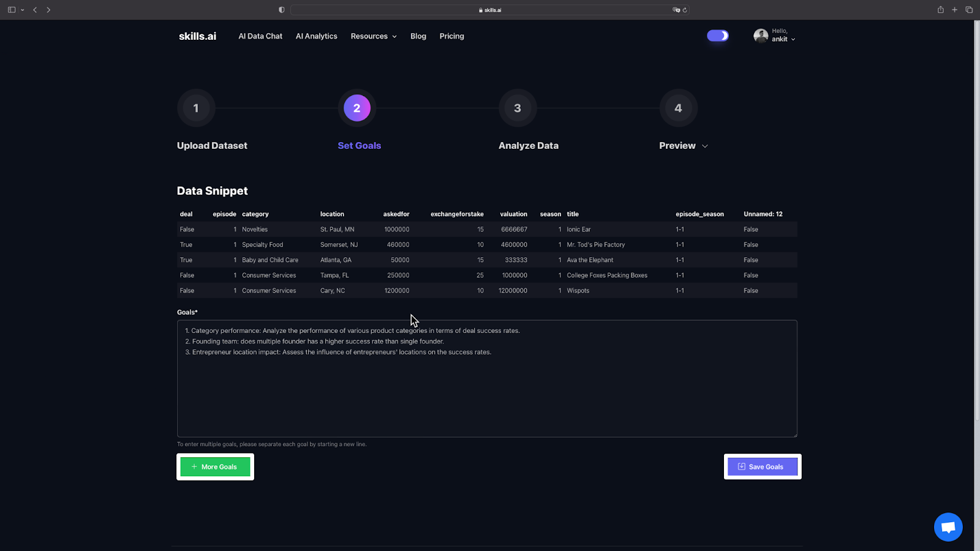The height and width of the screenshot is (551, 980).
Task: Click the 'title' column header
Action: 573,214
